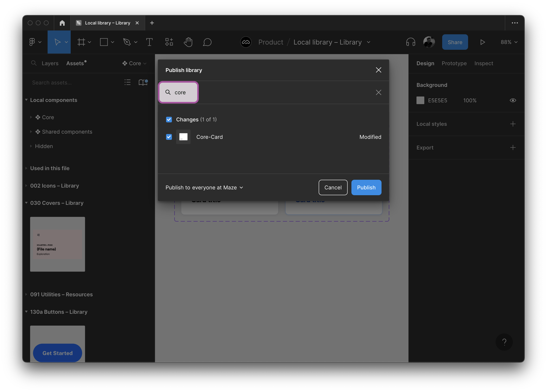Present prototype with play icon
This screenshot has width=547, height=392.
482,42
